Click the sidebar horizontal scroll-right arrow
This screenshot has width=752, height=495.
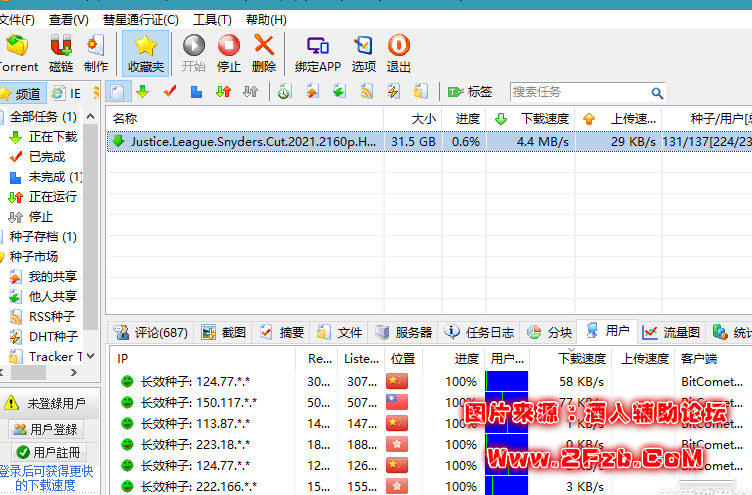pos(73,372)
